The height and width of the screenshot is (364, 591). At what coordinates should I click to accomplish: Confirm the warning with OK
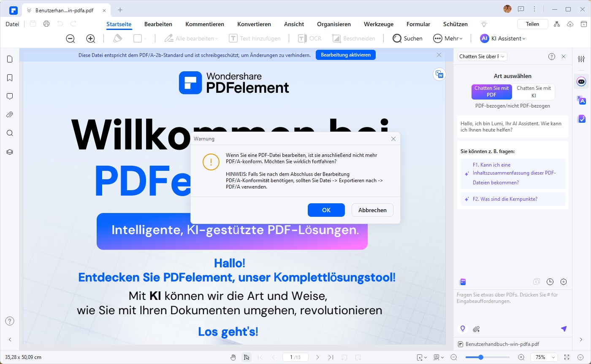point(326,210)
